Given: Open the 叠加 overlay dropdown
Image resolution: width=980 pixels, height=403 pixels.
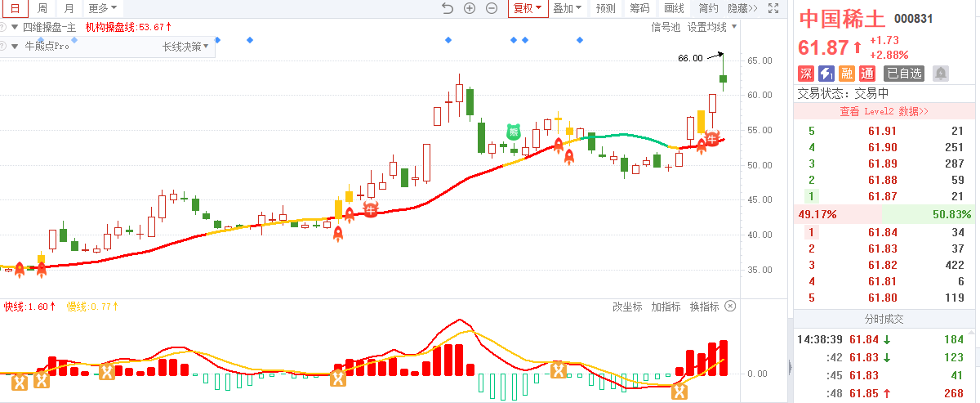Looking at the screenshot, I should click(567, 8).
